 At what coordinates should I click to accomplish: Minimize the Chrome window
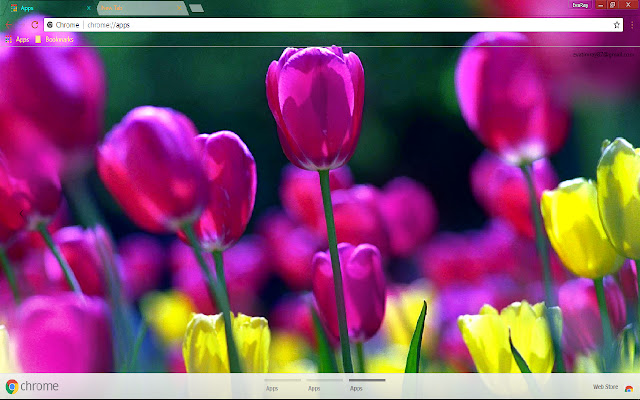coord(600,5)
